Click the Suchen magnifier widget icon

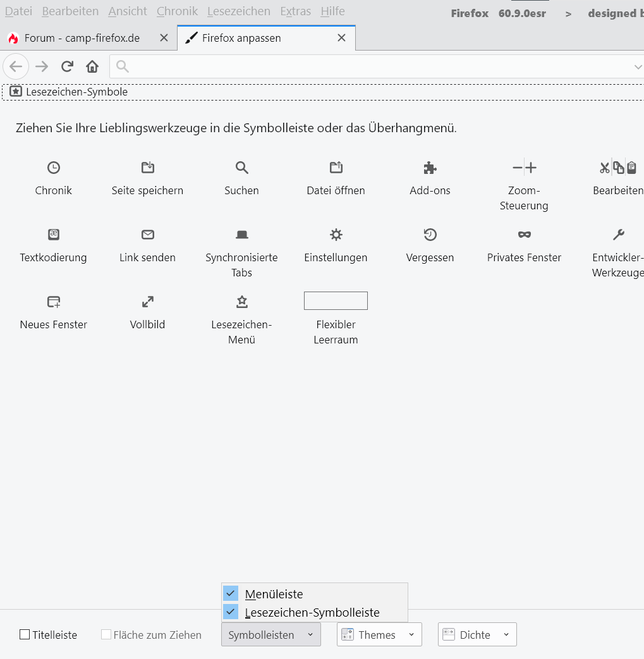click(x=241, y=168)
